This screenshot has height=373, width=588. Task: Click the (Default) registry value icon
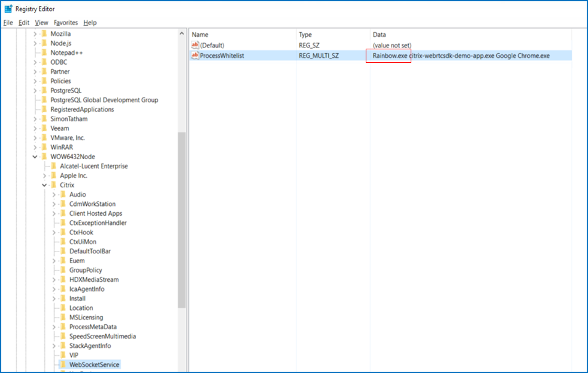[195, 45]
